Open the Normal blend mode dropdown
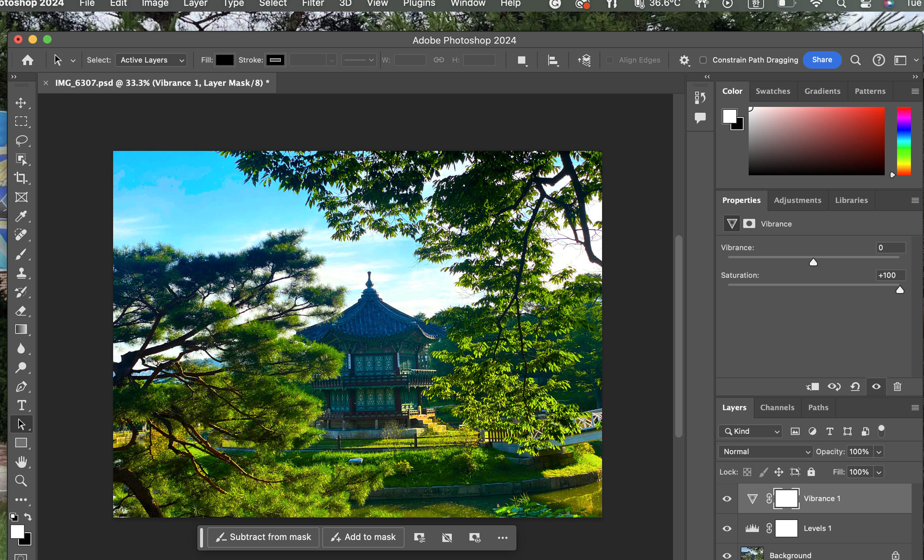This screenshot has width=924, height=560. pyautogui.click(x=765, y=451)
